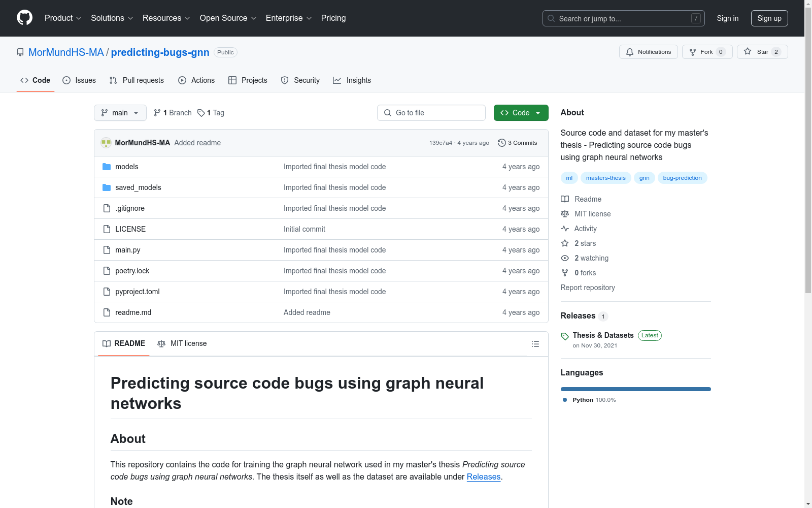The width and height of the screenshot is (812, 508).
Task: Click the pulse icon beside Activity
Action: tap(565, 229)
